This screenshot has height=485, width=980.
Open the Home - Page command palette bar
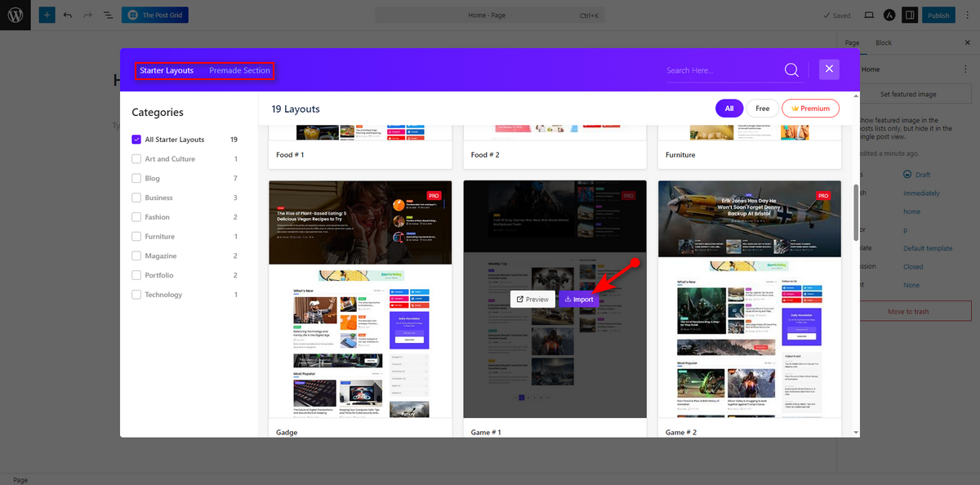coord(490,16)
